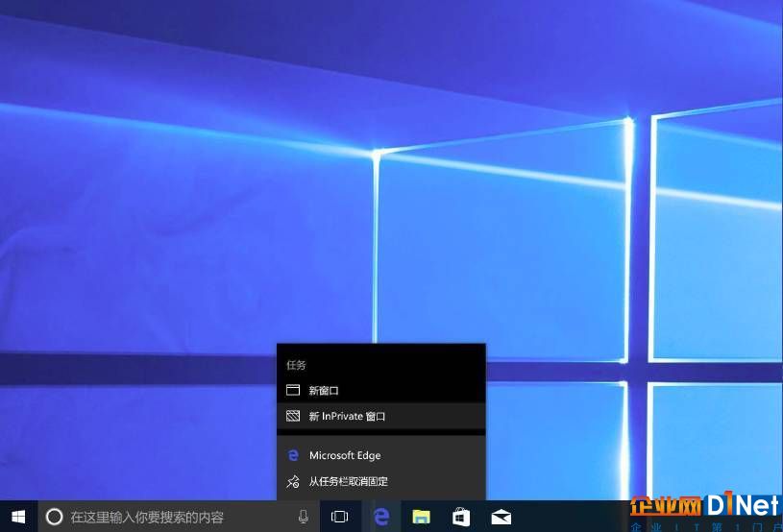The image size is (783, 532).
Task: Open the Windows Start menu
Action: 18,517
